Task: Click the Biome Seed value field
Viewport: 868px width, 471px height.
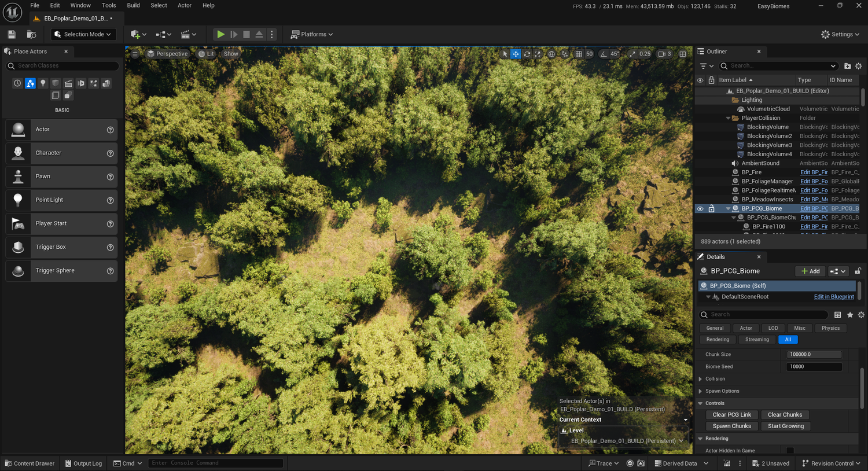Action: (814, 366)
